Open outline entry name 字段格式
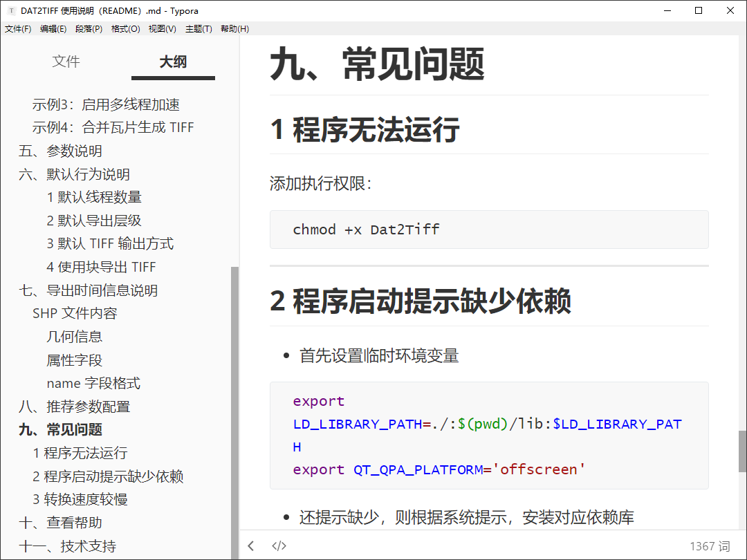Screen dimensions: 747x560 [93, 383]
